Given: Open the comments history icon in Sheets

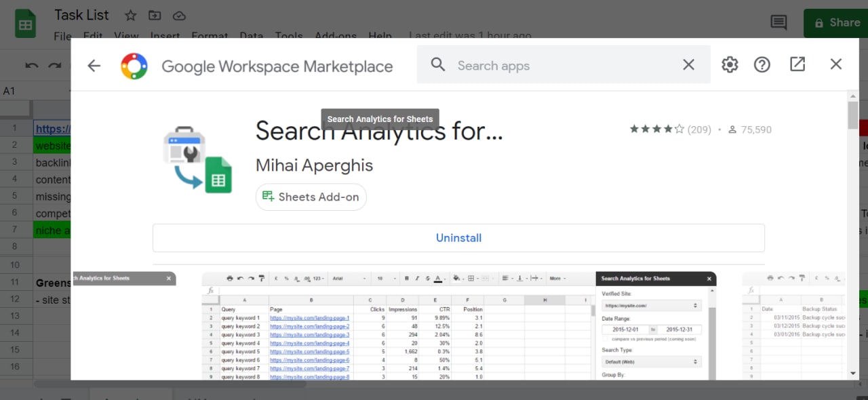Looking at the screenshot, I should (778, 22).
